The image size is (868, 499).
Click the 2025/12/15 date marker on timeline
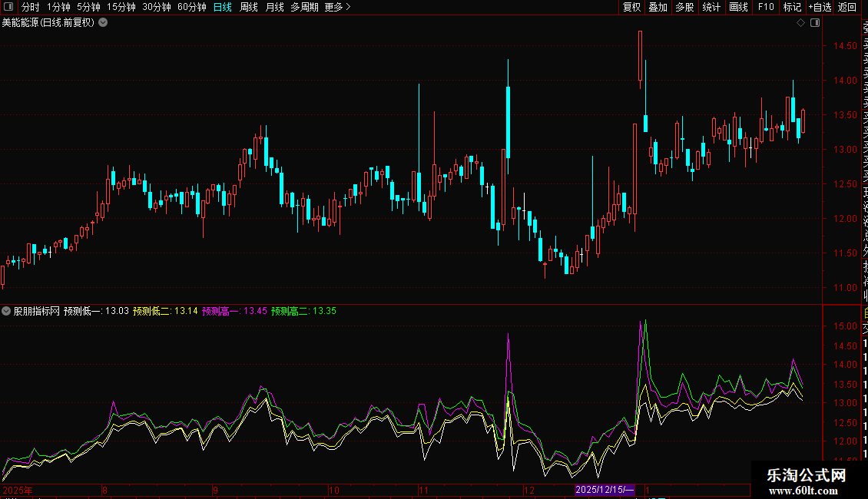605,490
